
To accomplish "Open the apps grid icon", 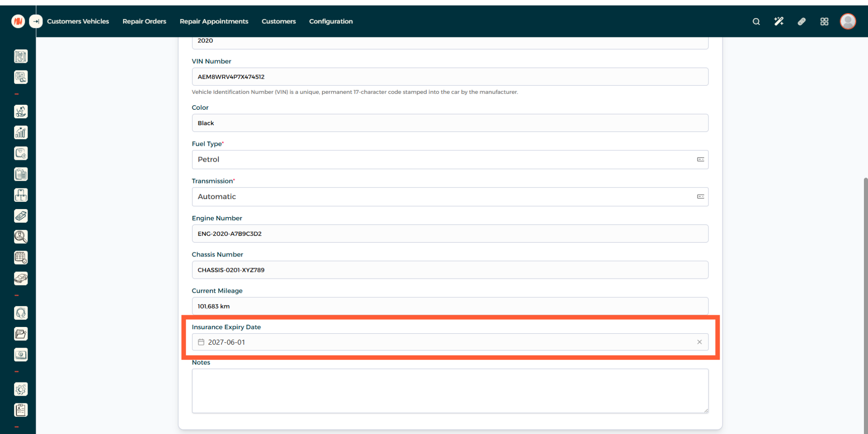I will [x=824, y=21].
